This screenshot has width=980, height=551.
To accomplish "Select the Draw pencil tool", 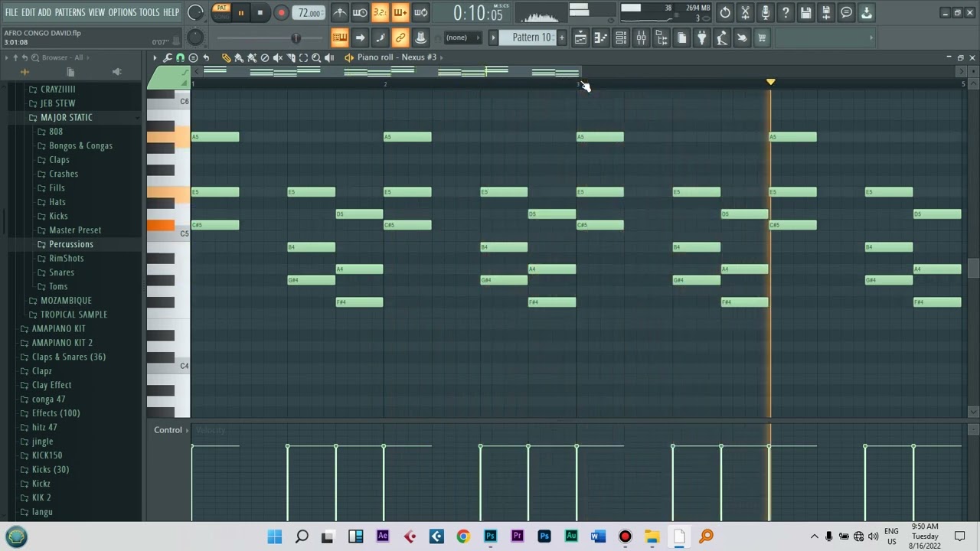I will [227, 57].
